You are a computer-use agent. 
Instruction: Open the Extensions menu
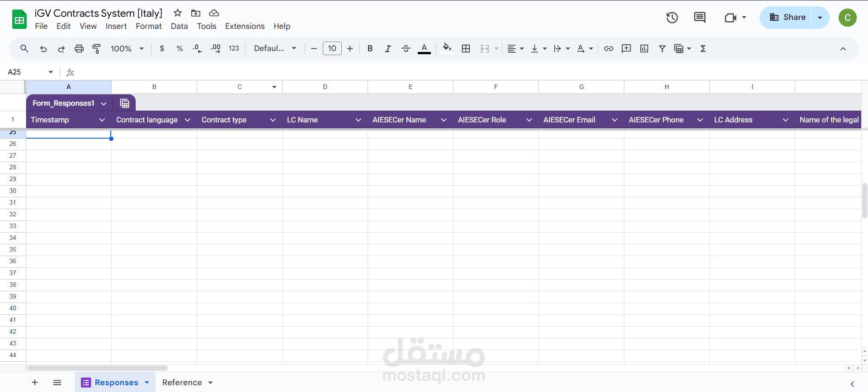tap(245, 26)
